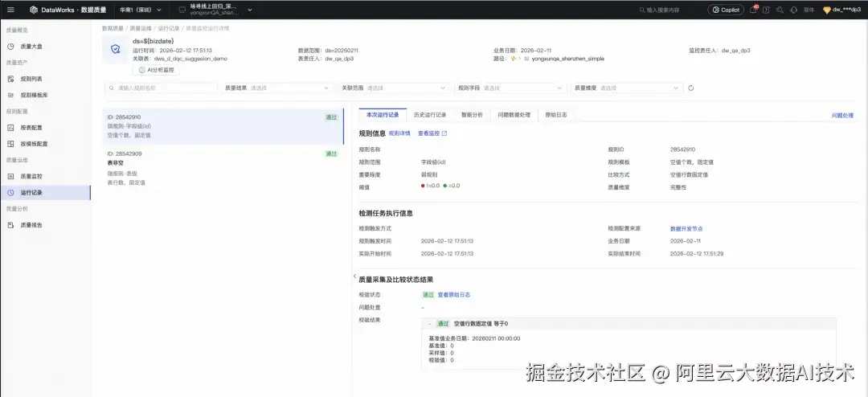Image resolution: width=868 pixels, height=397 pixels.
Task: Click the refresh icon beside filters
Action: (690, 88)
